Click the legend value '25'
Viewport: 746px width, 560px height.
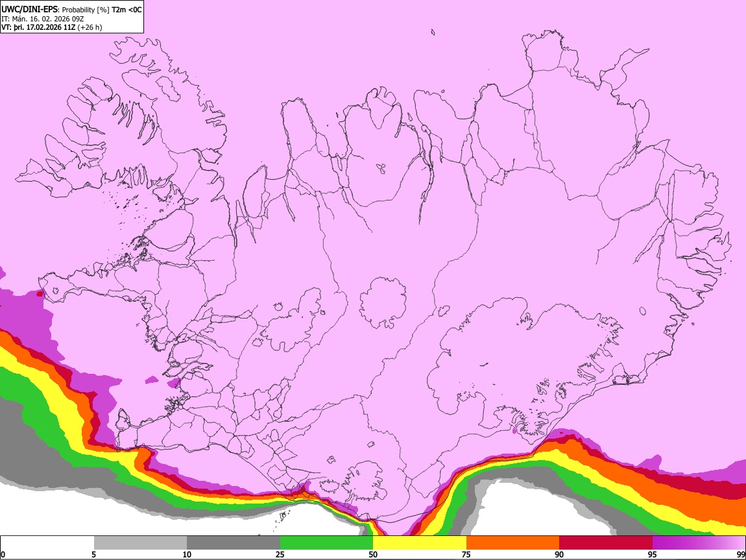280,555
